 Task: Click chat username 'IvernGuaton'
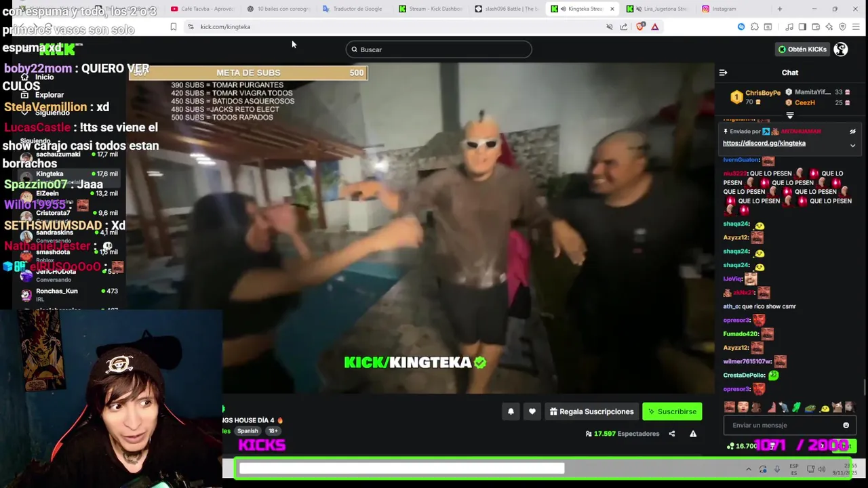[741, 160]
